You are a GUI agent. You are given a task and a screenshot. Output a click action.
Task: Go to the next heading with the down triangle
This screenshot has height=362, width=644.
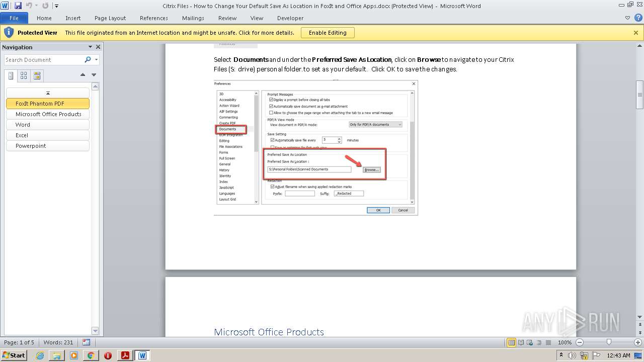click(x=94, y=75)
